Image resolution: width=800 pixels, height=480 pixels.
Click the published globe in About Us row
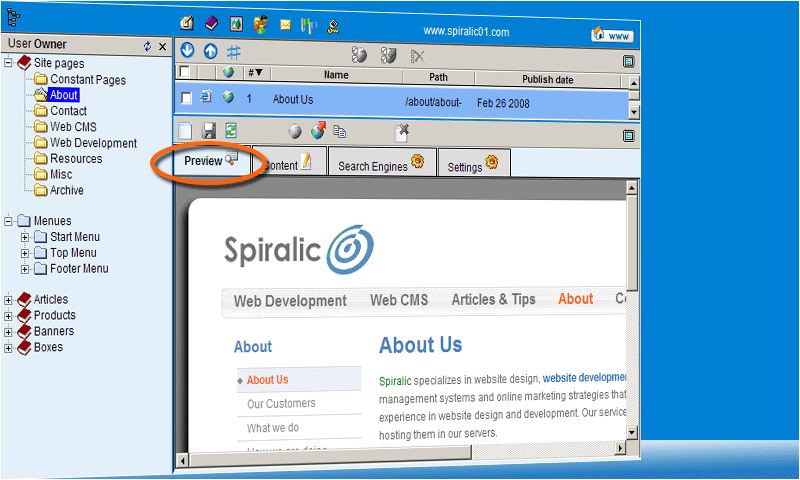[x=228, y=96]
